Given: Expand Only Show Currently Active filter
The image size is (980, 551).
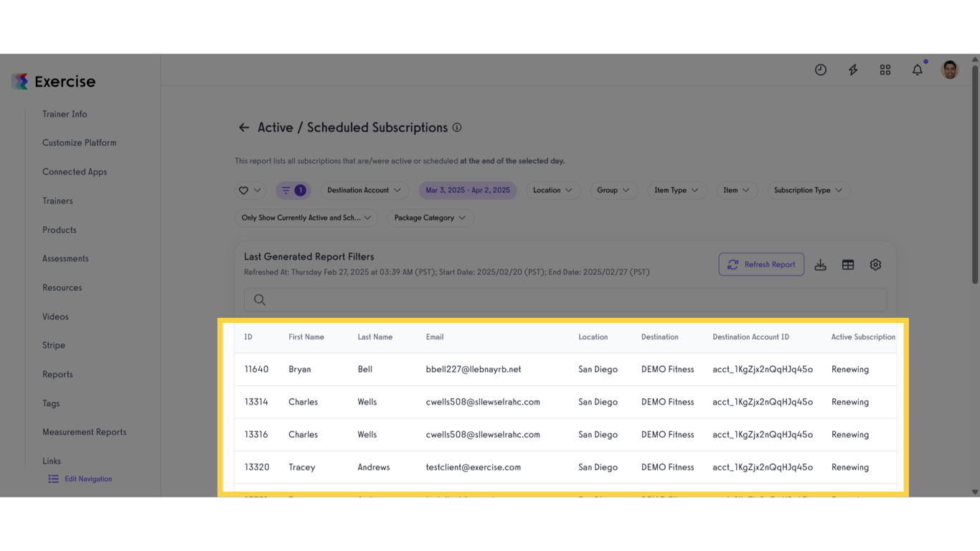Looking at the screenshot, I should coord(306,217).
